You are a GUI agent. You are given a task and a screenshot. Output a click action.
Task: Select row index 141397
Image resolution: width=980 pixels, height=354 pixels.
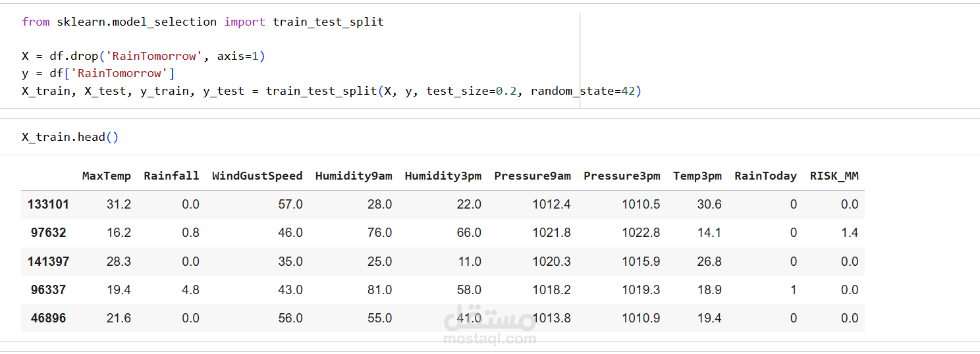tap(48, 261)
